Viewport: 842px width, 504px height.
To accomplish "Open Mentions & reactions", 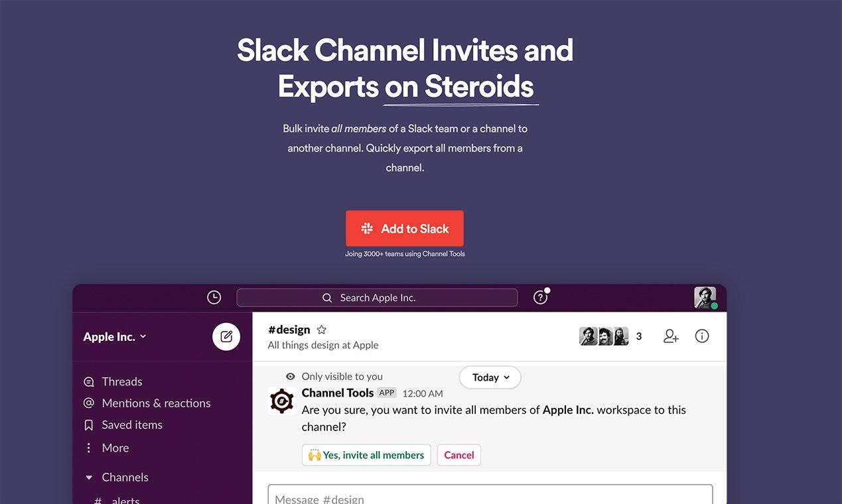I will [x=155, y=403].
